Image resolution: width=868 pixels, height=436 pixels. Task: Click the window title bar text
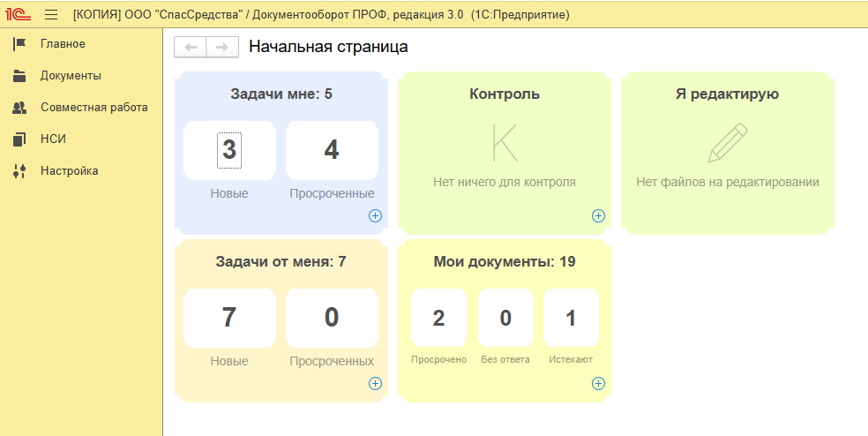(321, 15)
